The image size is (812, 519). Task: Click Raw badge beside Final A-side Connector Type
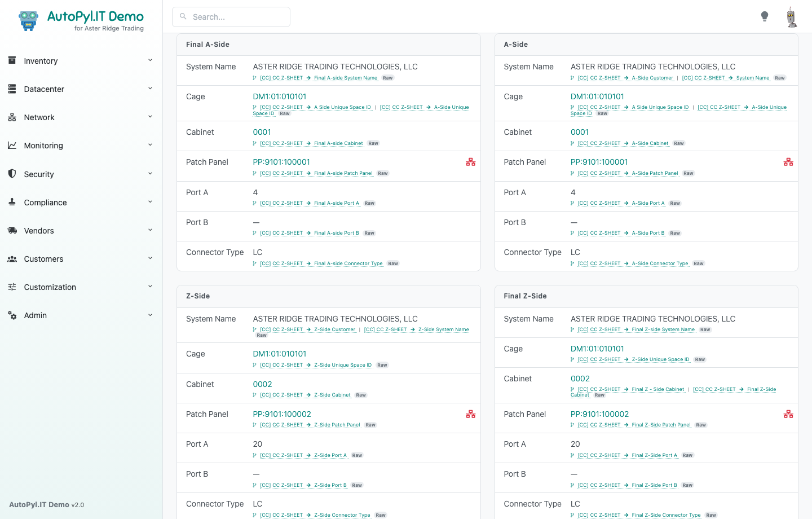tap(393, 263)
